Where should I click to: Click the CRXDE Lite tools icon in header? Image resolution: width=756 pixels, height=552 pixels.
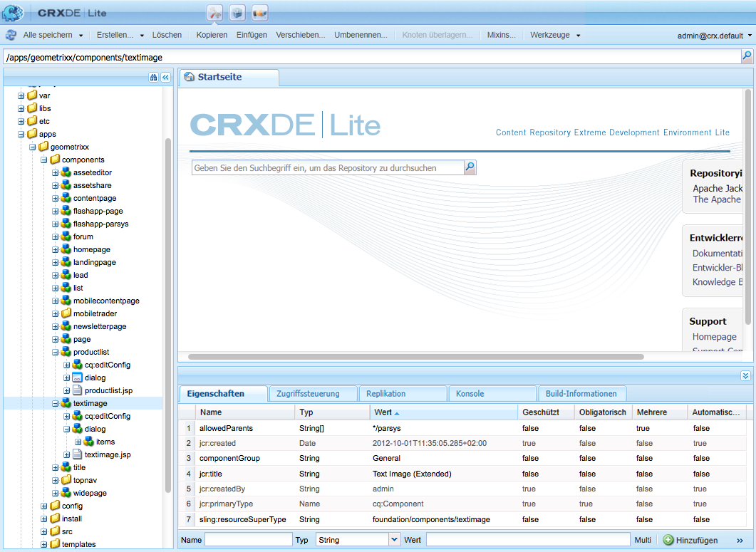[215, 13]
